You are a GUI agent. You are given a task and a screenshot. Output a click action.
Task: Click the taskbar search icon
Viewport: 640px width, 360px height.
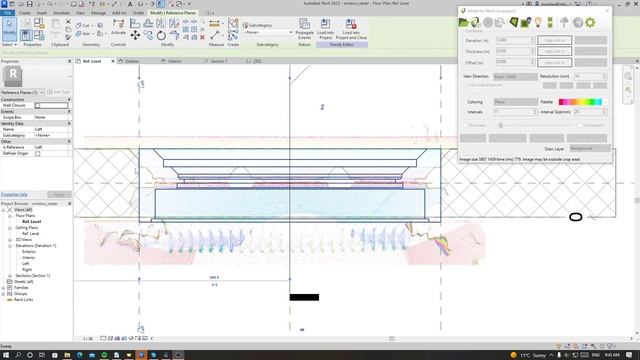18,355
